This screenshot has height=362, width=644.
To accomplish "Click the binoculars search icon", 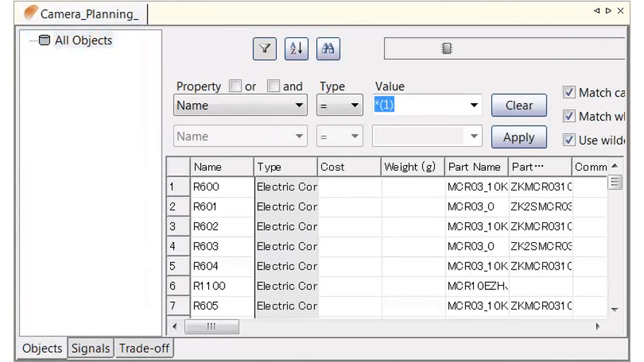I will click(x=328, y=49).
